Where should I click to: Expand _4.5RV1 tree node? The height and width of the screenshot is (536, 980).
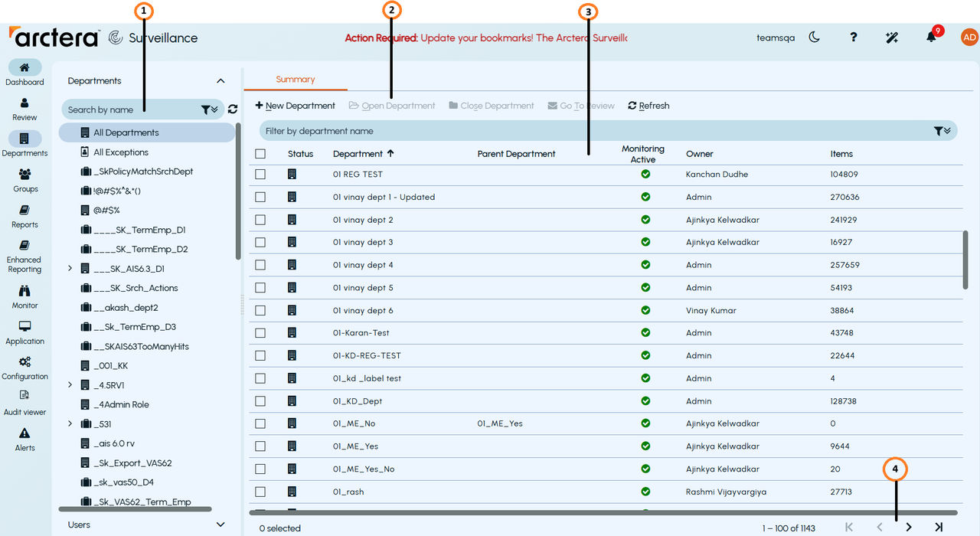point(70,384)
